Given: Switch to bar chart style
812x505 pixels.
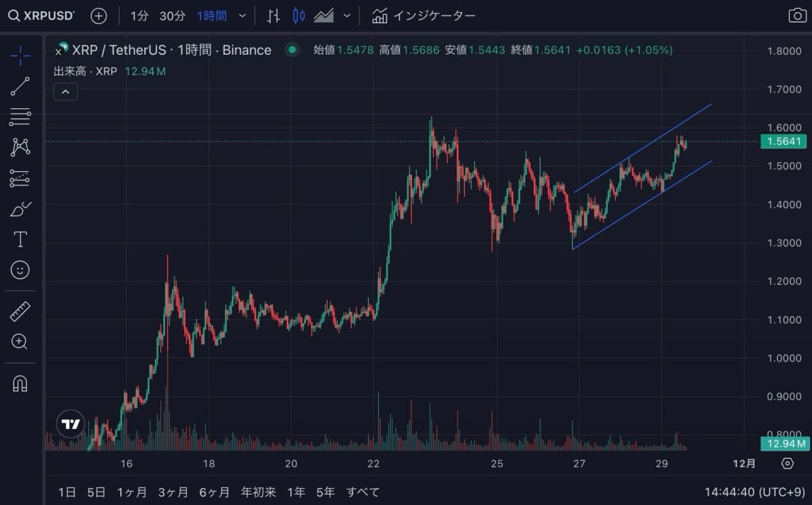Looking at the screenshot, I should point(273,16).
